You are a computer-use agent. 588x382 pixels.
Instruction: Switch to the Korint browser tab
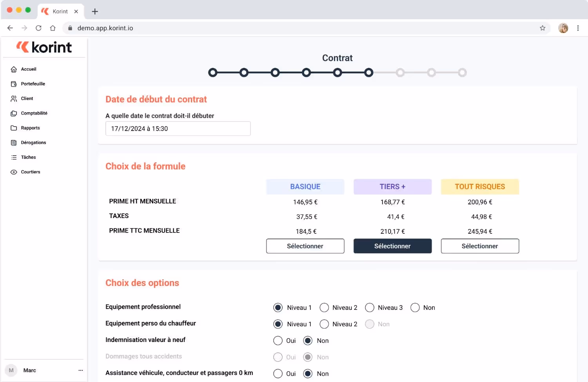(x=61, y=11)
